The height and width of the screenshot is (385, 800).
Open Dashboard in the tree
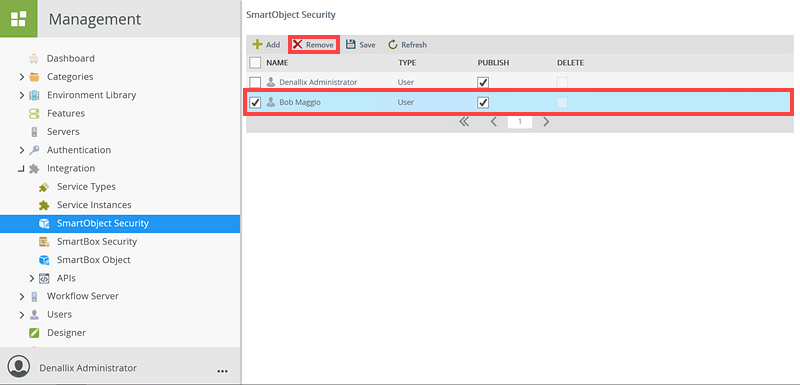click(70, 59)
